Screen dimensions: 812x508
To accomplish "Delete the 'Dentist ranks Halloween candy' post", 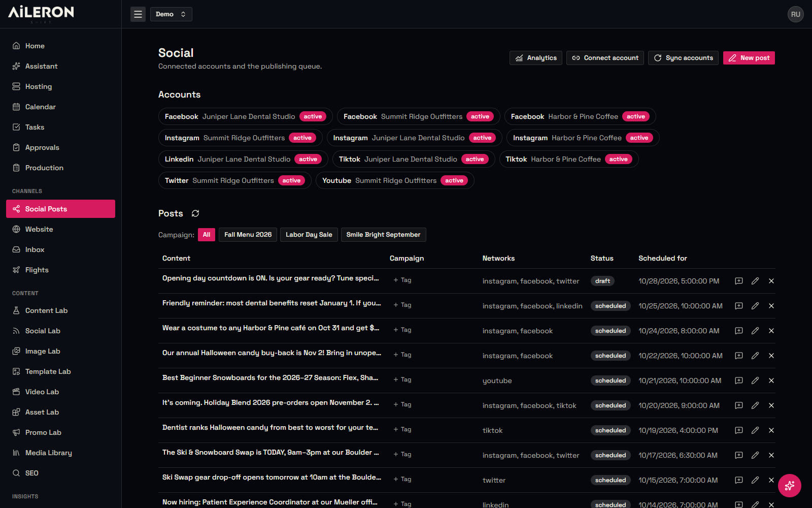I will [771, 430].
